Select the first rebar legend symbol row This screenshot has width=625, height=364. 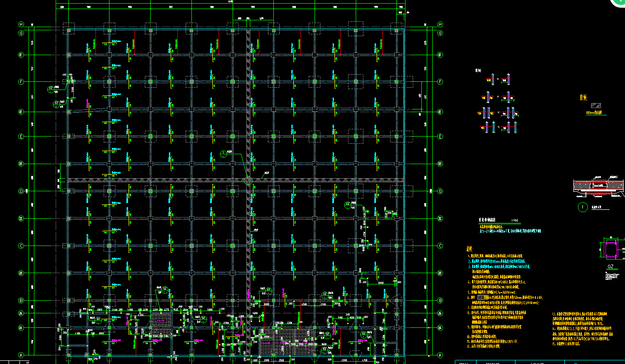[x=498, y=79]
